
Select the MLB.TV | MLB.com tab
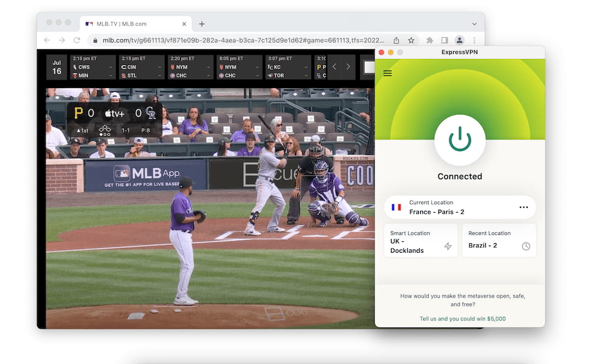click(136, 24)
